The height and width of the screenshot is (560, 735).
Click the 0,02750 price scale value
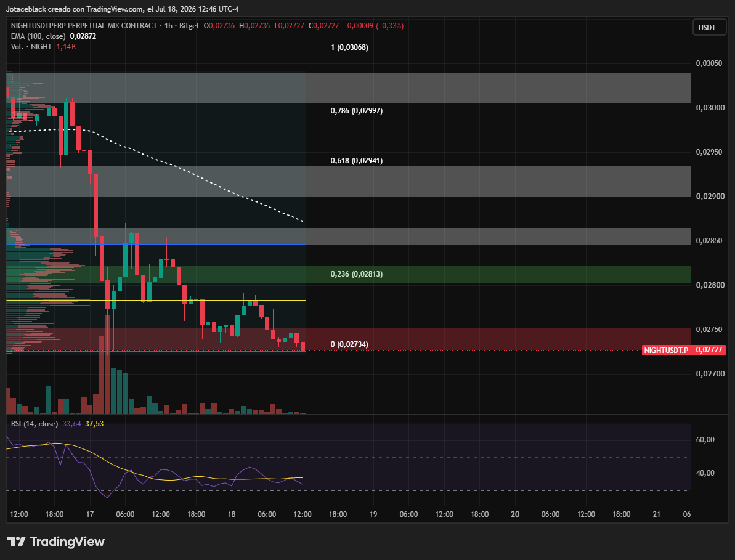(x=709, y=330)
